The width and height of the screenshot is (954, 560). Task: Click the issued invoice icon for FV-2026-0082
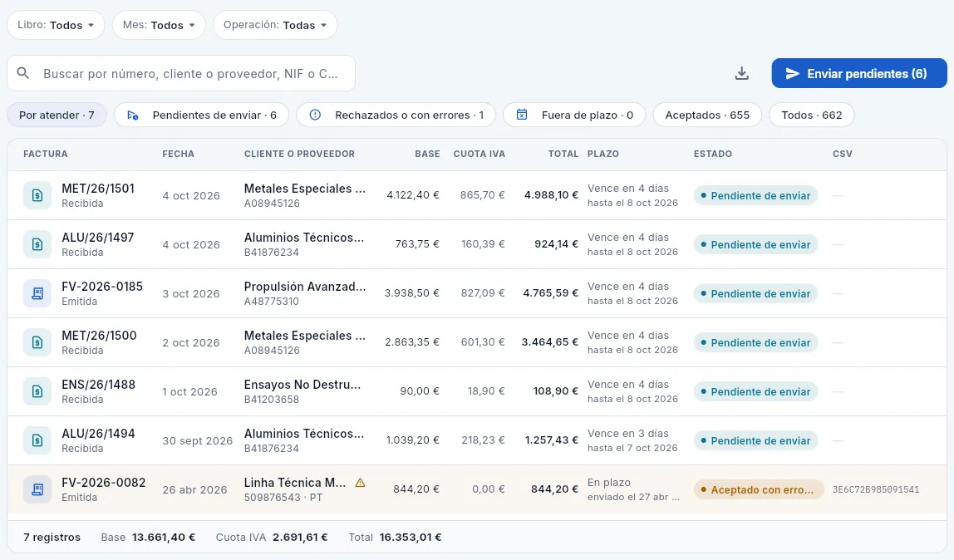[37, 489]
